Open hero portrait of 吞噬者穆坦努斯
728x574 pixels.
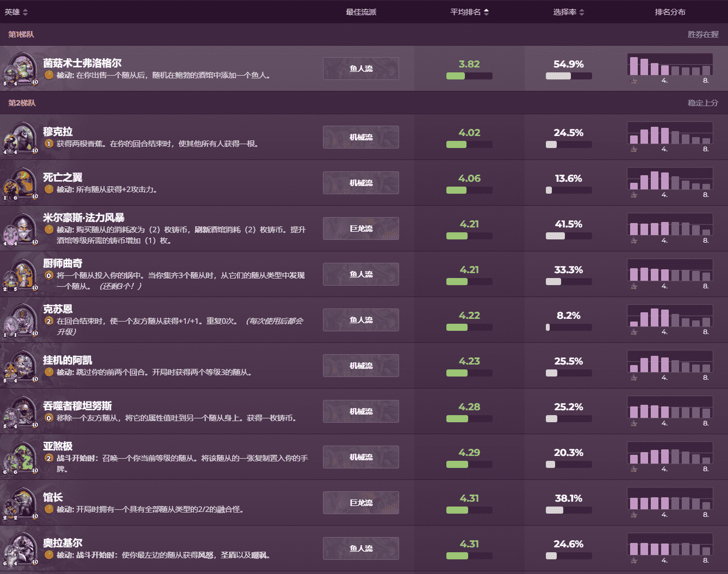pyautogui.click(x=21, y=411)
